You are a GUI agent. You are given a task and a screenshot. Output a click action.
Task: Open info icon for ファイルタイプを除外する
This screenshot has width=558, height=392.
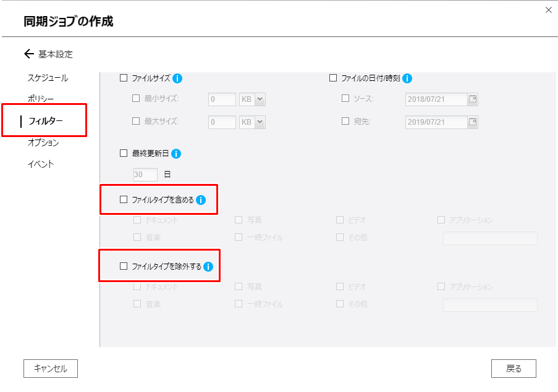pos(208,267)
